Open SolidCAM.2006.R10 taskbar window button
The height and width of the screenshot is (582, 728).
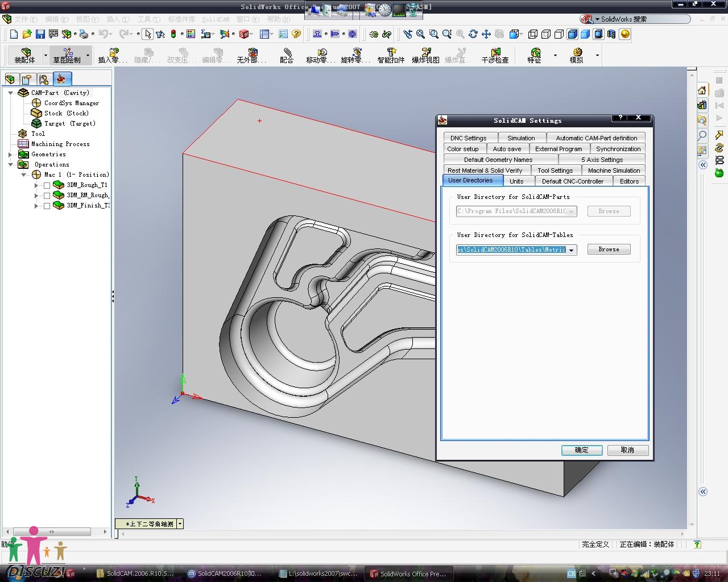pyautogui.click(x=135, y=573)
